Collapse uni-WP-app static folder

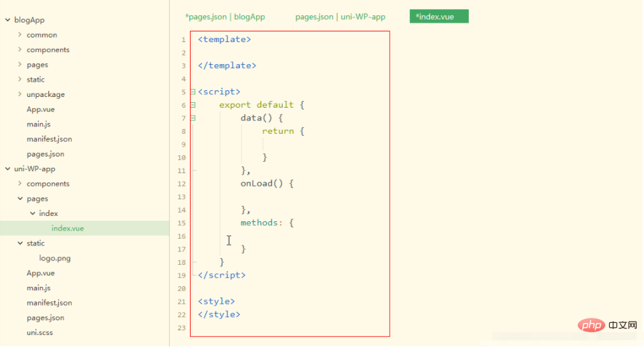[19, 243]
